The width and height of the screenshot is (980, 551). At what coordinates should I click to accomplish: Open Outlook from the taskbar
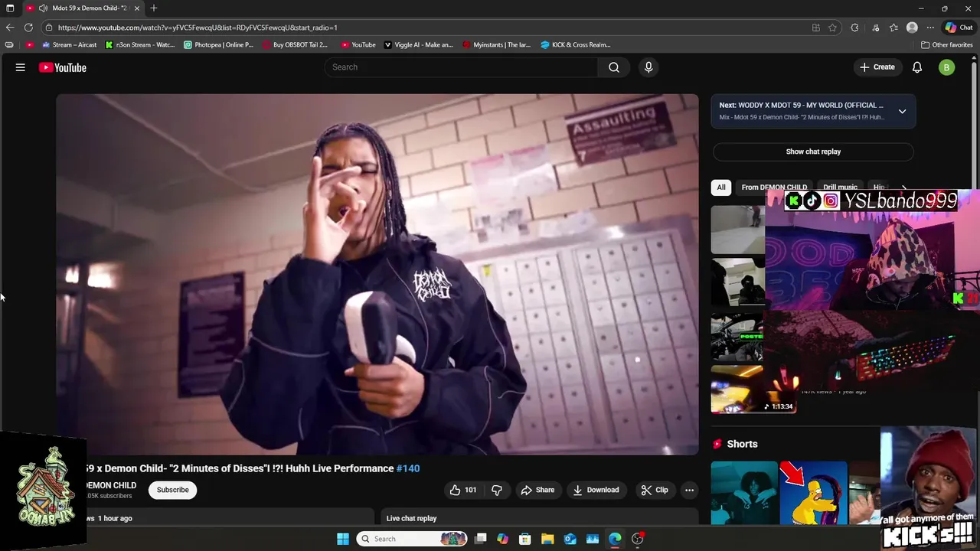(x=570, y=539)
